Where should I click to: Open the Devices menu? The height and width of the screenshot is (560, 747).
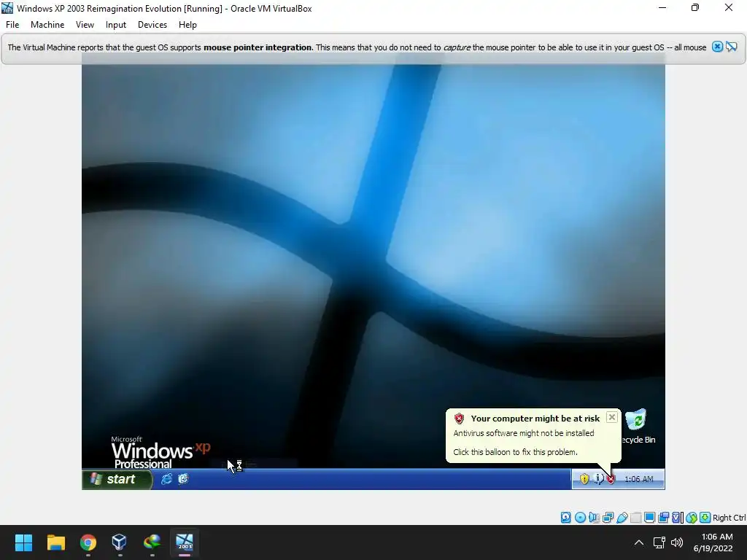pos(152,25)
